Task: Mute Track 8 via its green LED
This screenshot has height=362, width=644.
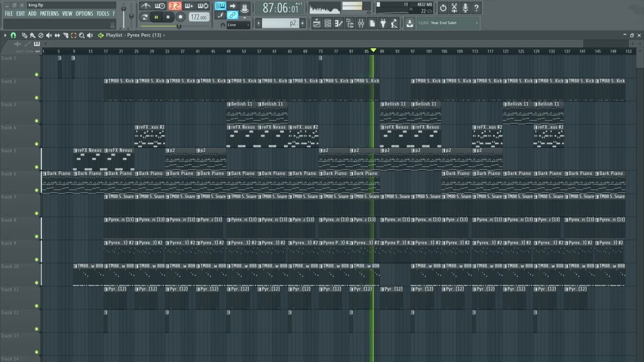Action: click(x=37, y=236)
